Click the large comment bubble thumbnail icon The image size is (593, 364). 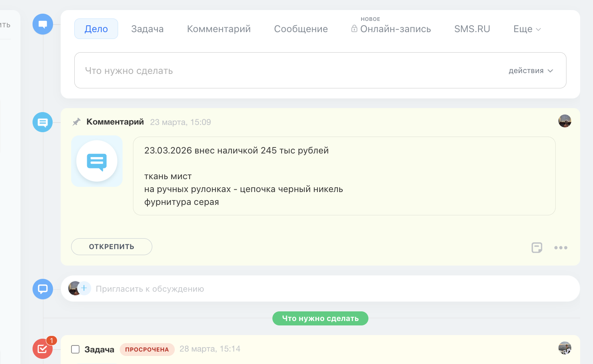(x=97, y=161)
